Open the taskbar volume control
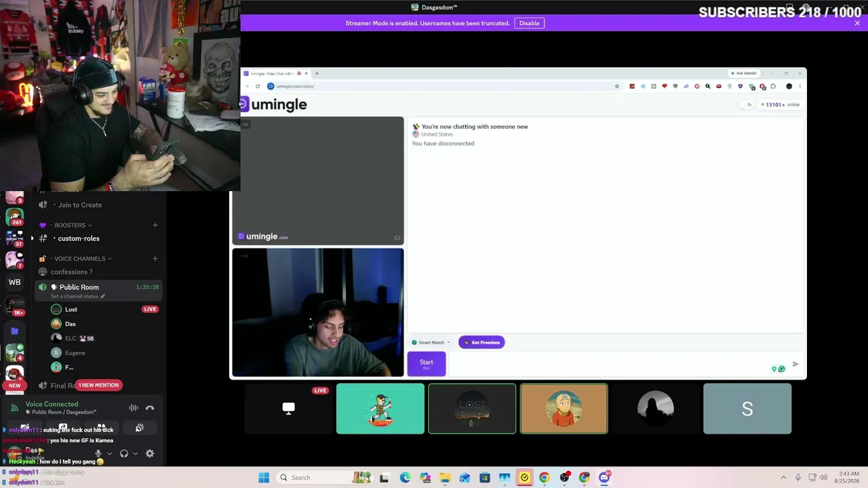This screenshot has height=488, width=868. point(824,477)
